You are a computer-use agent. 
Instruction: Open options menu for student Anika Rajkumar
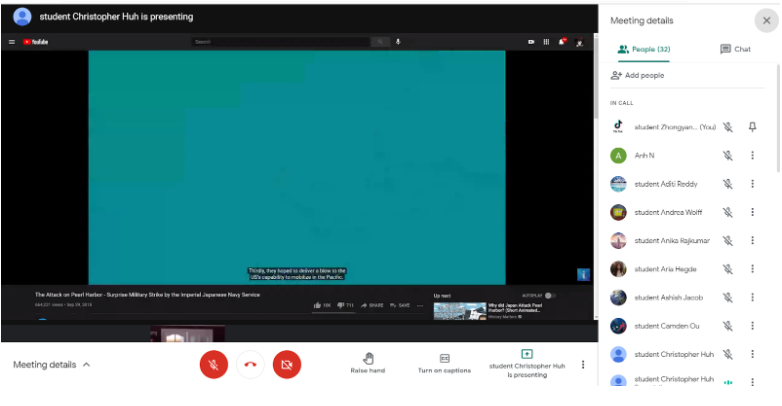753,241
